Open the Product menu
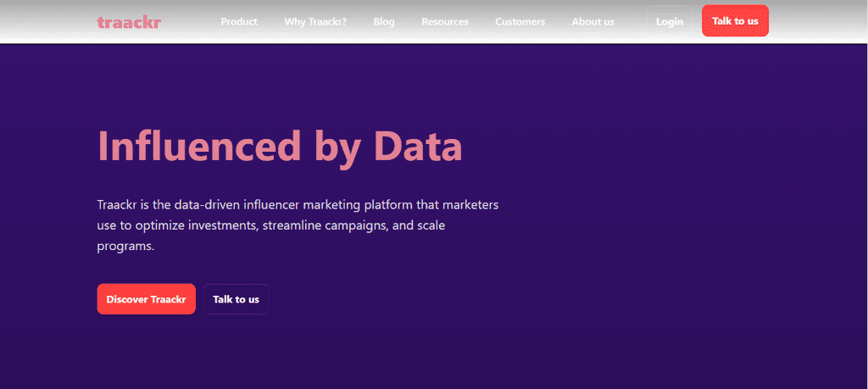 tap(239, 21)
